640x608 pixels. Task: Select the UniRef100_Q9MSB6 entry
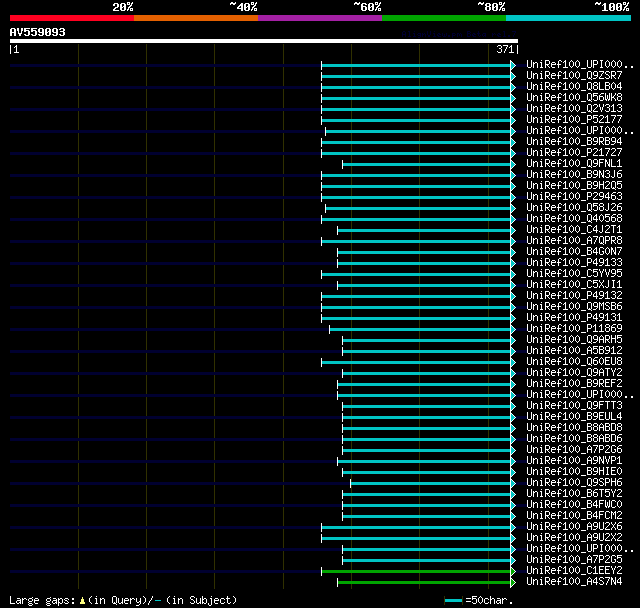574,307
